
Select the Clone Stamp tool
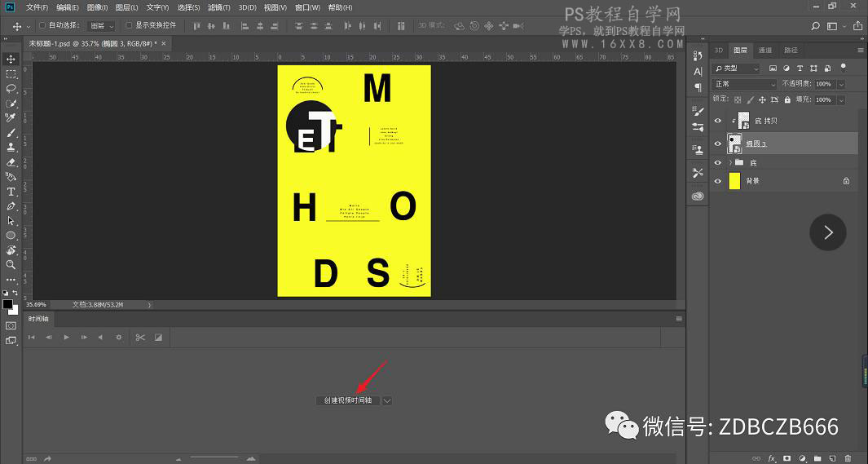[11, 148]
